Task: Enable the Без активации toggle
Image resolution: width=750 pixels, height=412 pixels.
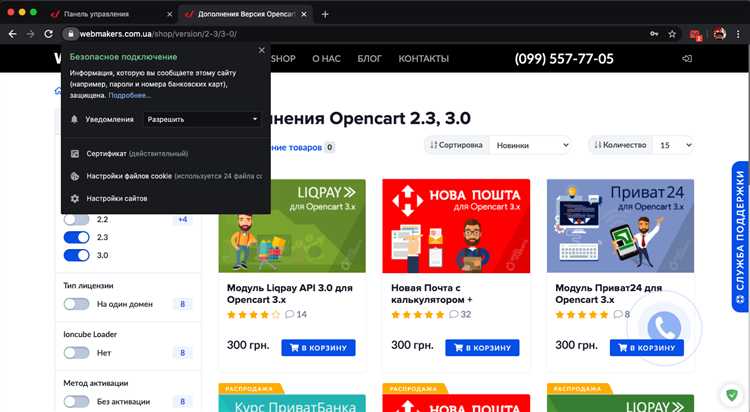Action: [x=77, y=402]
